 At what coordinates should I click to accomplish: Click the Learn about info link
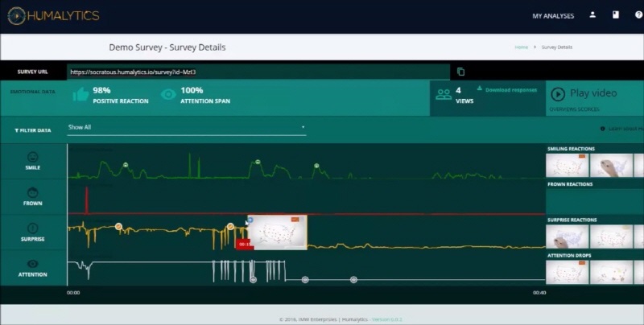pos(621,129)
